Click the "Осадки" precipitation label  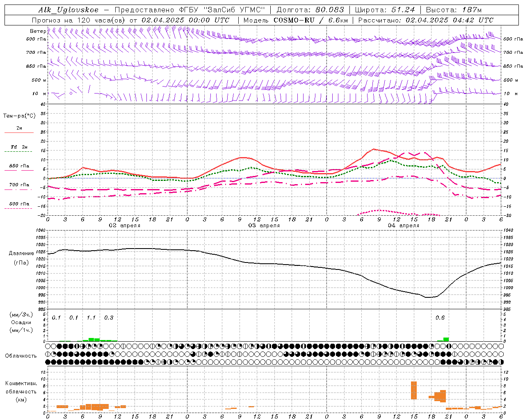click(21, 322)
